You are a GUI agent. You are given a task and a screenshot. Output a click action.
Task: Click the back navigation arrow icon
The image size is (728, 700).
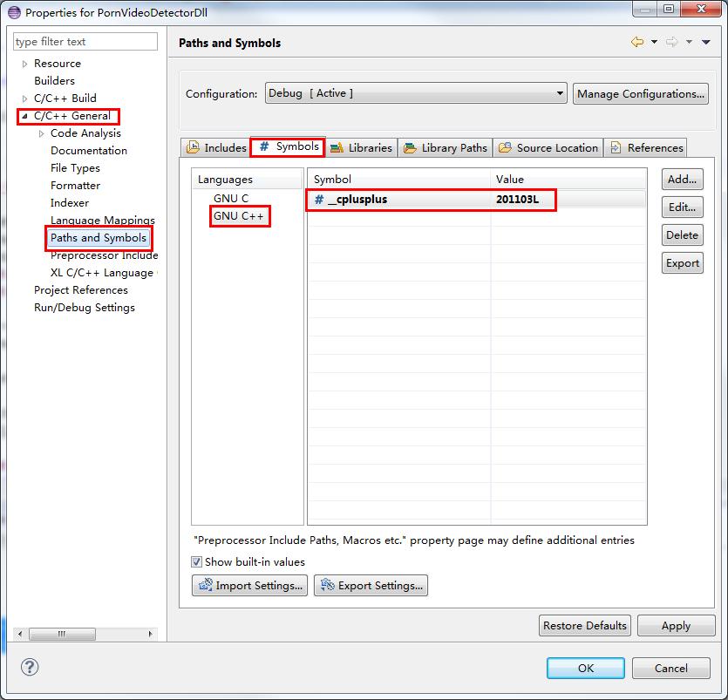[637, 42]
